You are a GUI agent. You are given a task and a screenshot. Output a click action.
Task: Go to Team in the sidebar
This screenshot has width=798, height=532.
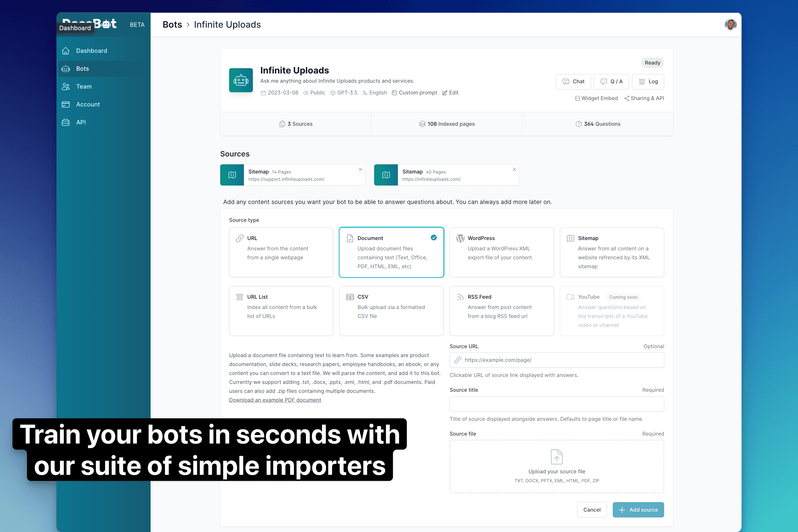[x=84, y=87]
